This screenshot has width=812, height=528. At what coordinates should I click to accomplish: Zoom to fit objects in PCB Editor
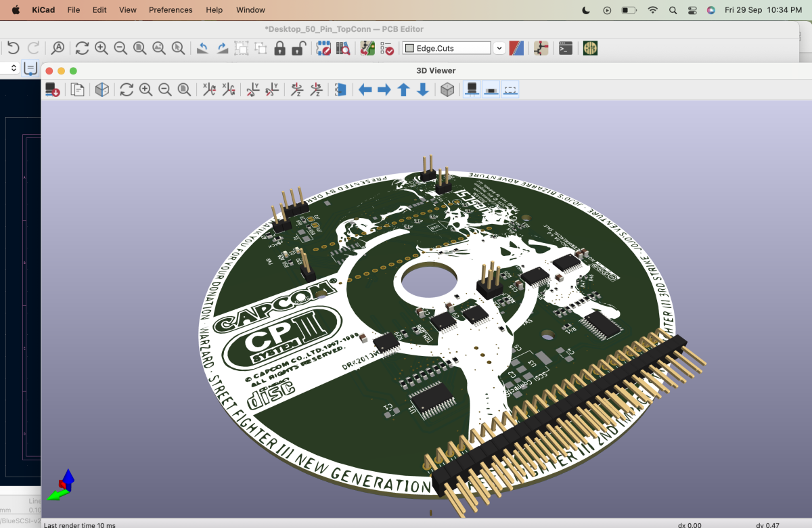pyautogui.click(x=159, y=48)
